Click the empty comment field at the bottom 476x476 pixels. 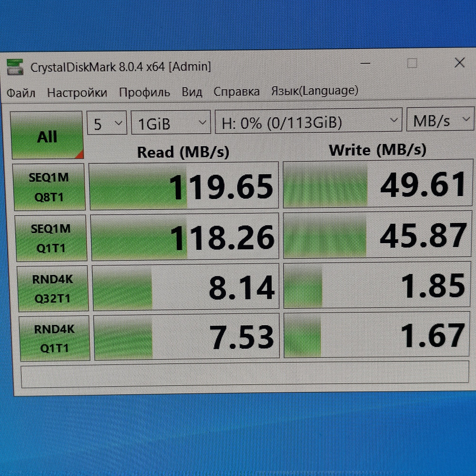tap(245, 375)
